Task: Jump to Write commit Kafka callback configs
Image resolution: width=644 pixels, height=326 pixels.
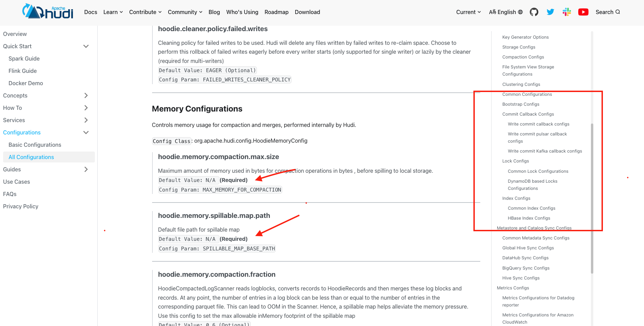Action: tap(545, 151)
